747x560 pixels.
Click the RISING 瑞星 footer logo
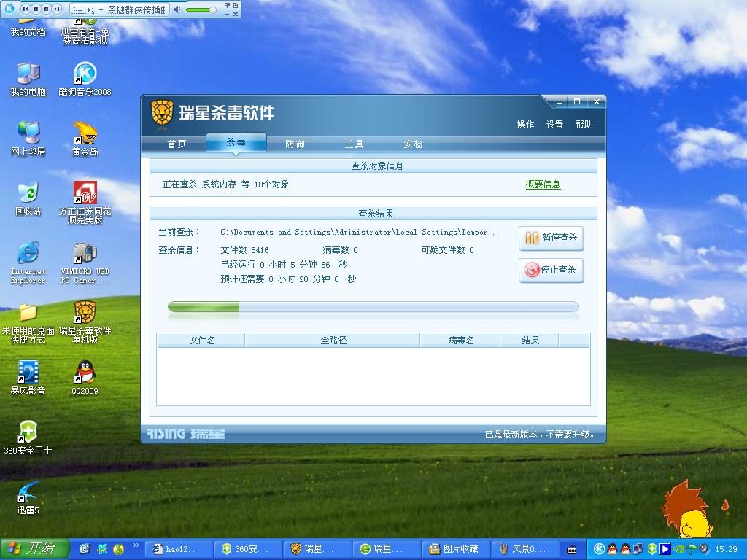point(185,434)
